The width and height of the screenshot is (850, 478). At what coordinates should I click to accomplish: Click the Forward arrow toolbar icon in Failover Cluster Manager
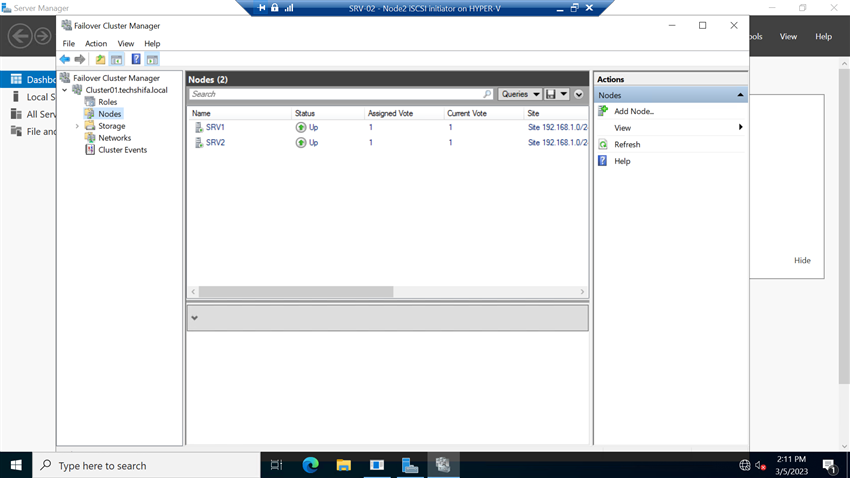coord(80,59)
